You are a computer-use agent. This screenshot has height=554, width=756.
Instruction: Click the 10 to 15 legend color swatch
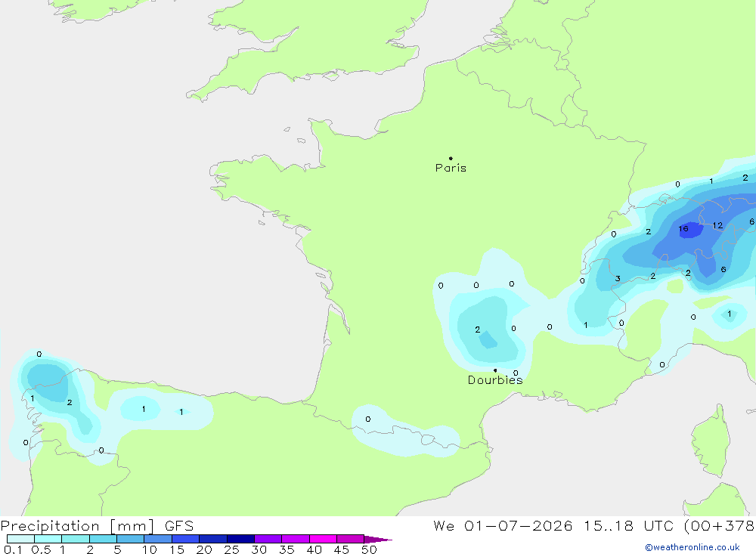pyautogui.click(x=158, y=539)
